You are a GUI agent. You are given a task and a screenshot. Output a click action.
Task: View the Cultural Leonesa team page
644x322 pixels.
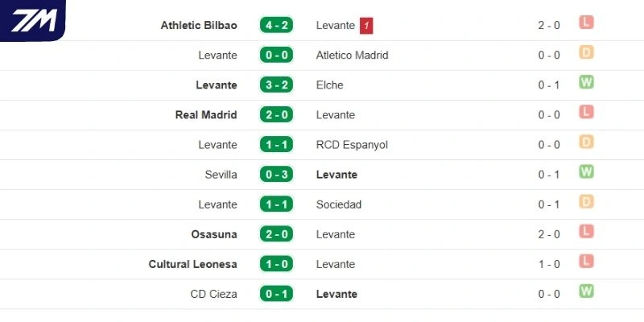pyautogui.click(x=193, y=264)
